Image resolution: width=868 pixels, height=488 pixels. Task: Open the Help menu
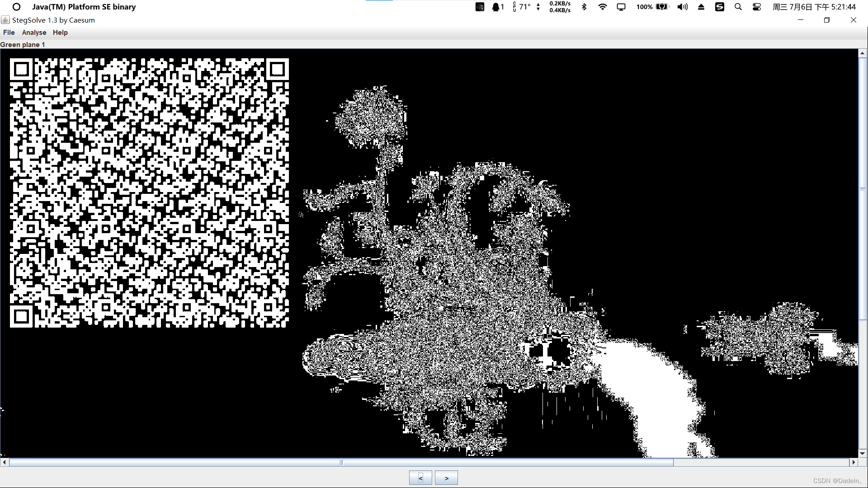click(x=60, y=33)
